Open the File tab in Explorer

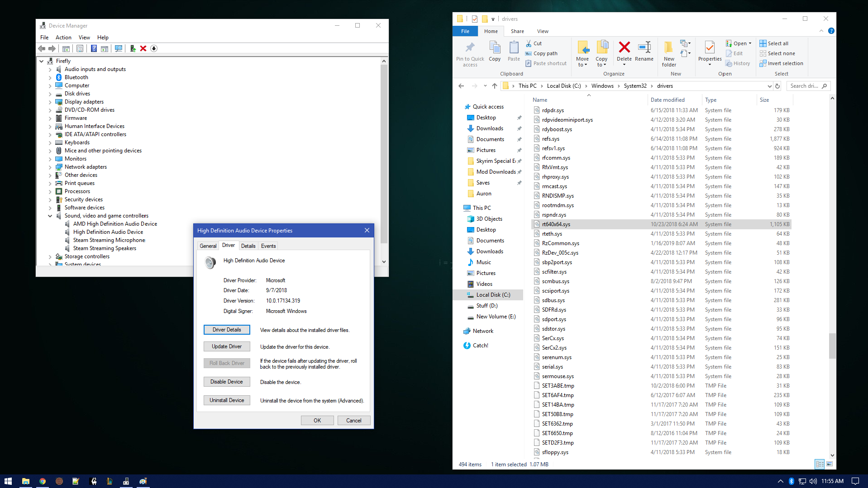tap(465, 31)
